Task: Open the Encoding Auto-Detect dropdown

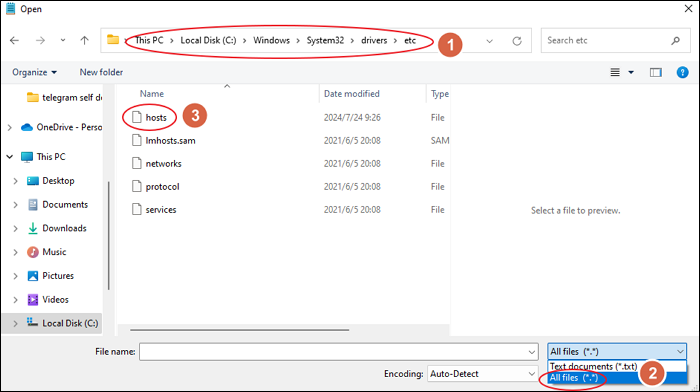Action: [x=483, y=374]
